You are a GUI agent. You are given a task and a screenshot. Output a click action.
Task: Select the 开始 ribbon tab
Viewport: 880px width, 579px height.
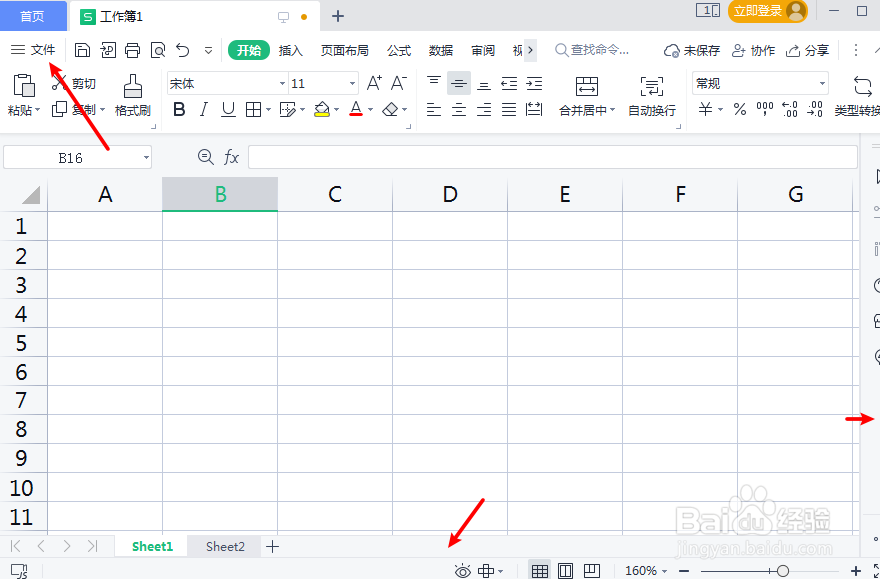click(249, 50)
